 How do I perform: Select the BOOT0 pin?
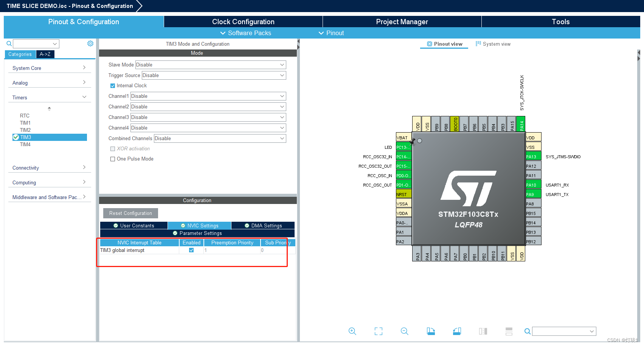(x=455, y=124)
